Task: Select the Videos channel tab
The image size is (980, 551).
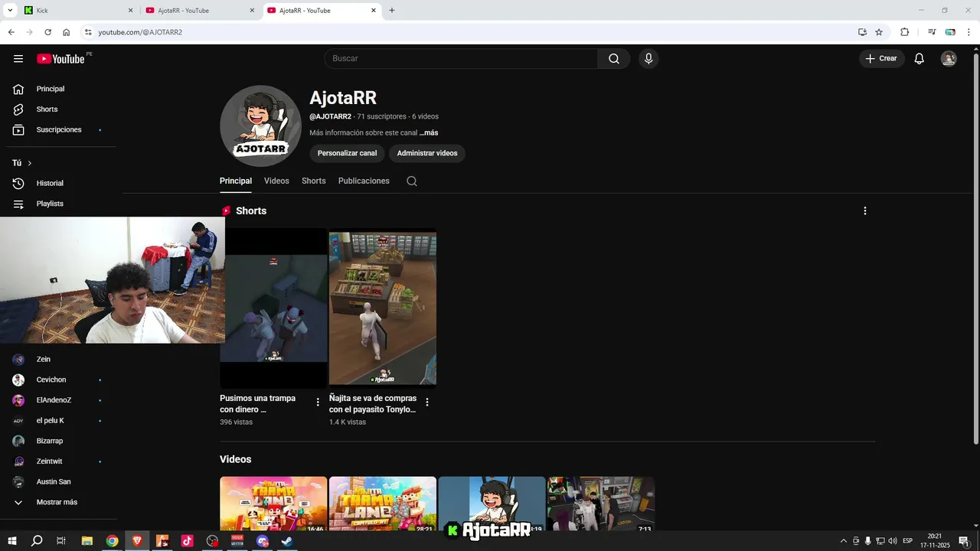Action: [x=276, y=181]
